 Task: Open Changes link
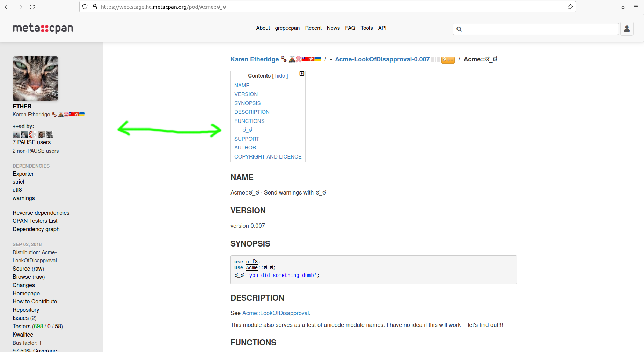(24, 285)
